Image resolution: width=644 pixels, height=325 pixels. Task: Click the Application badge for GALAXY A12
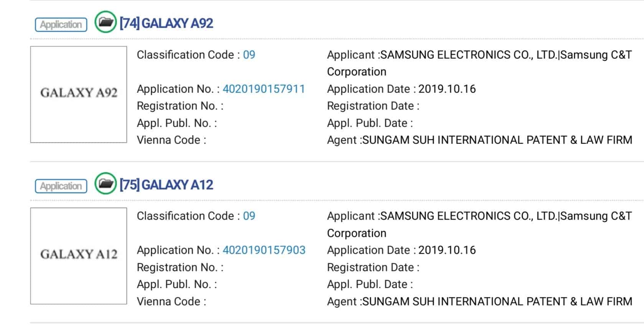[61, 186]
